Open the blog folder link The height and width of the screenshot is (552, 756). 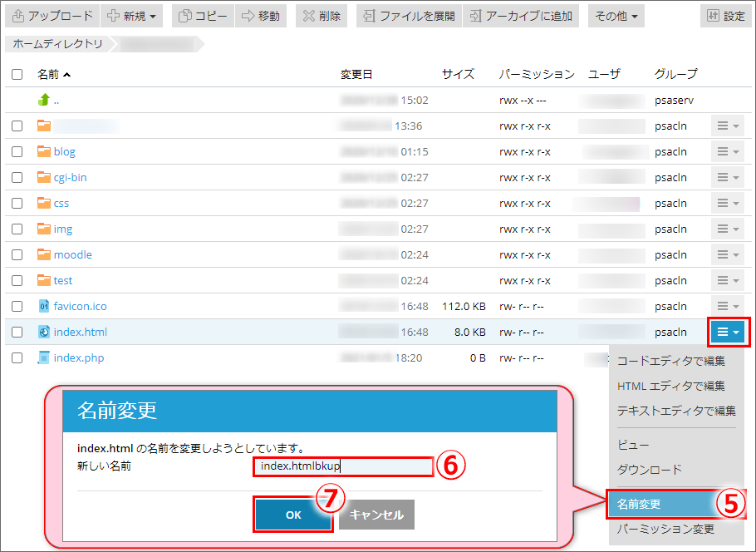pos(65,151)
